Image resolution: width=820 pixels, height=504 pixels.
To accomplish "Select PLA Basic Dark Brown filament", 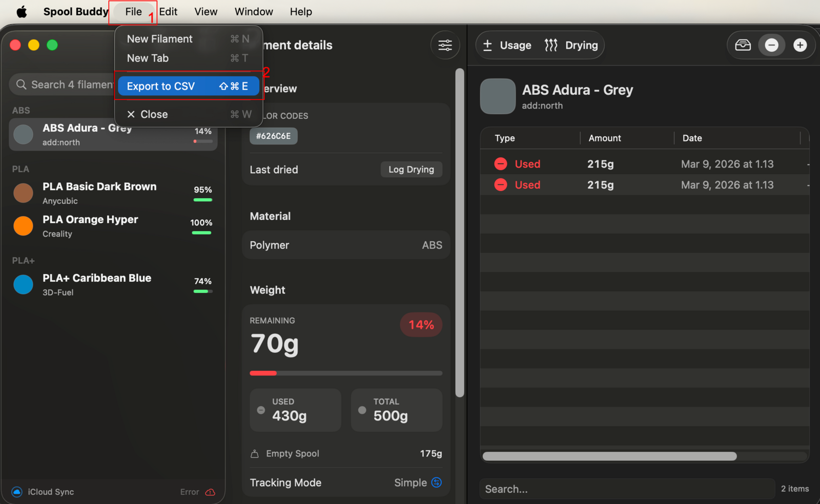I will pyautogui.click(x=113, y=193).
